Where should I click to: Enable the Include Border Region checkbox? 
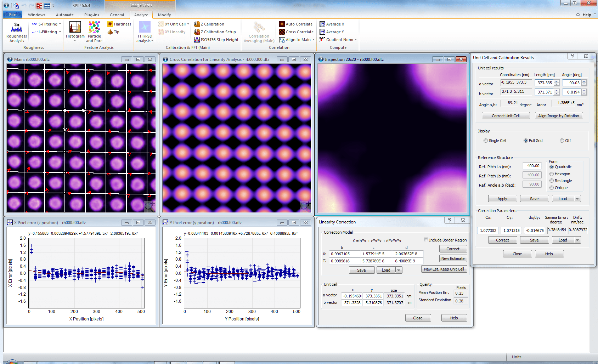pos(426,240)
